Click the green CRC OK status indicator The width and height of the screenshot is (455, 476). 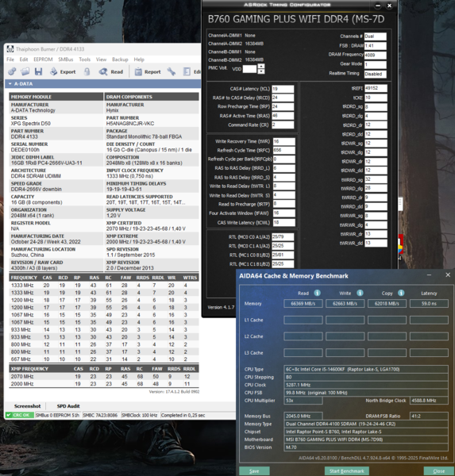point(19,415)
